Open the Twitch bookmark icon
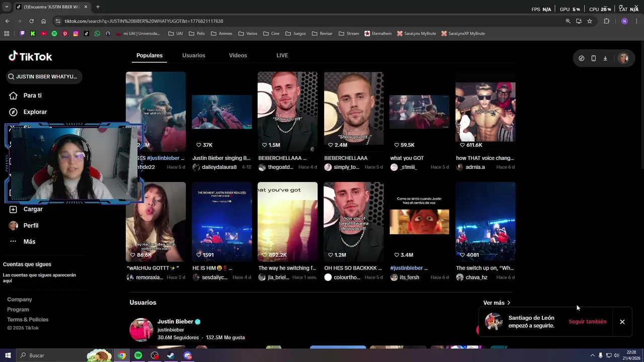Screen dimensions: 644x362 (x=22, y=34)
